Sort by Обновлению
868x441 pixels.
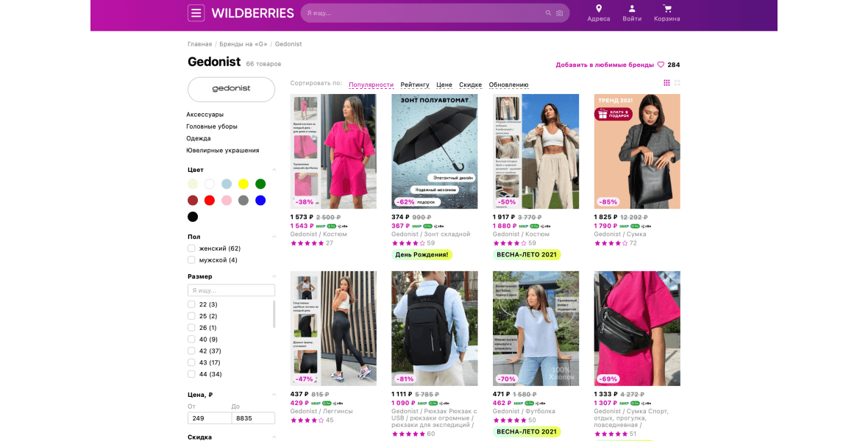(x=509, y=85)
